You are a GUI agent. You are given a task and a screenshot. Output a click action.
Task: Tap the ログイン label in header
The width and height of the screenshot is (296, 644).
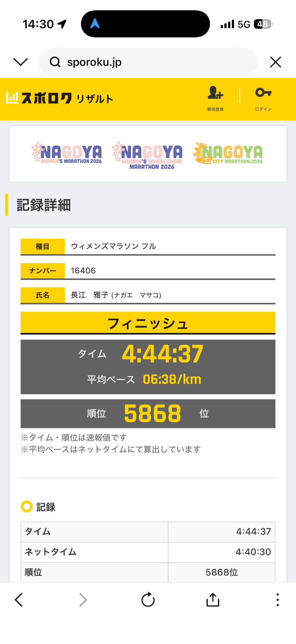pos(263,109)
